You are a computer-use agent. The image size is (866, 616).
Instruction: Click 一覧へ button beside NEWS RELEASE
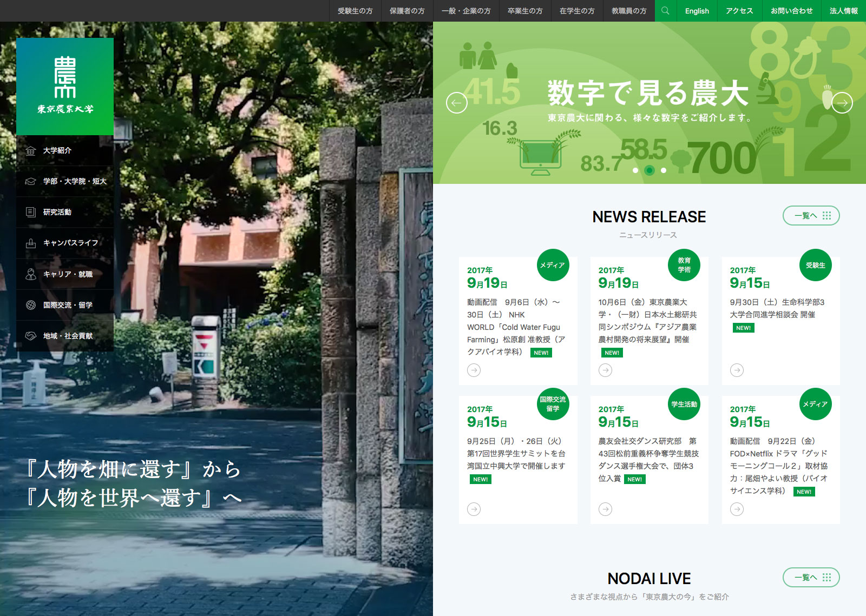pos(811,216)
